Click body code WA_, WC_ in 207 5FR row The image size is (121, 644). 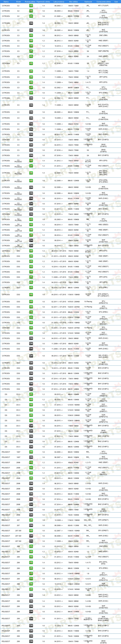tap(88, 520)
